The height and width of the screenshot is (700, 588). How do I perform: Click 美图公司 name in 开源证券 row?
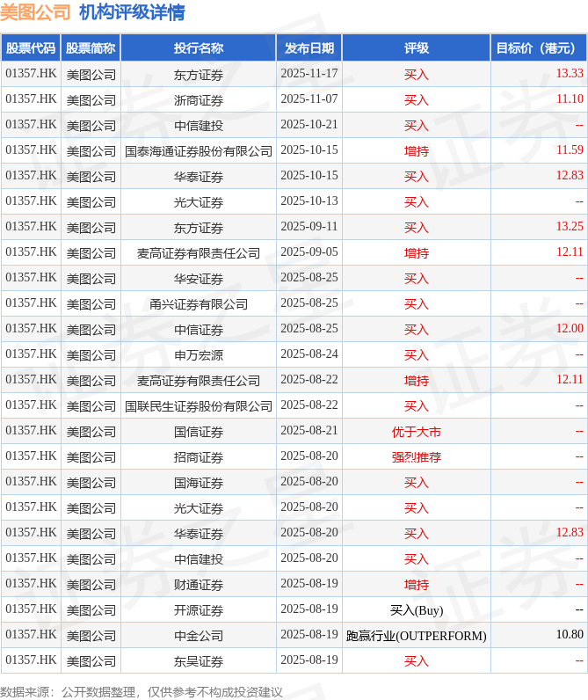(91, 610)
